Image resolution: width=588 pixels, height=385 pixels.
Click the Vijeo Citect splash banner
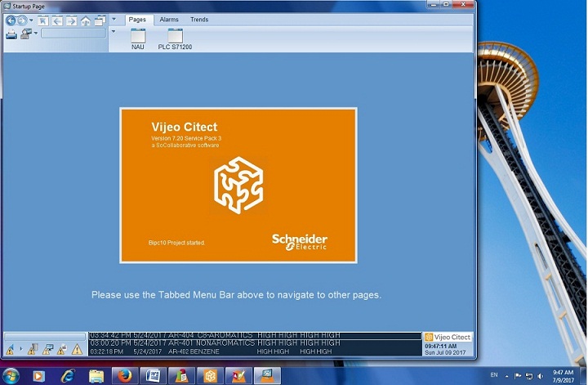click(238, 186)
